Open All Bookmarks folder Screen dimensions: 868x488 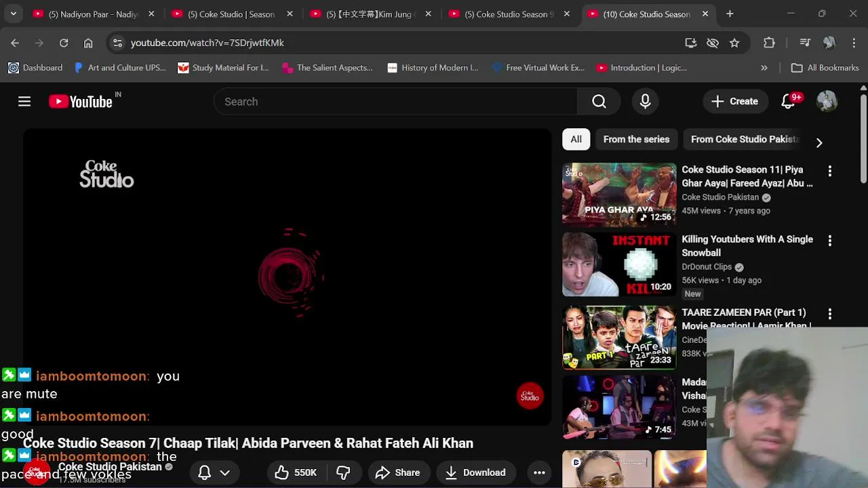pyautogui.click(x=825, y=68)
